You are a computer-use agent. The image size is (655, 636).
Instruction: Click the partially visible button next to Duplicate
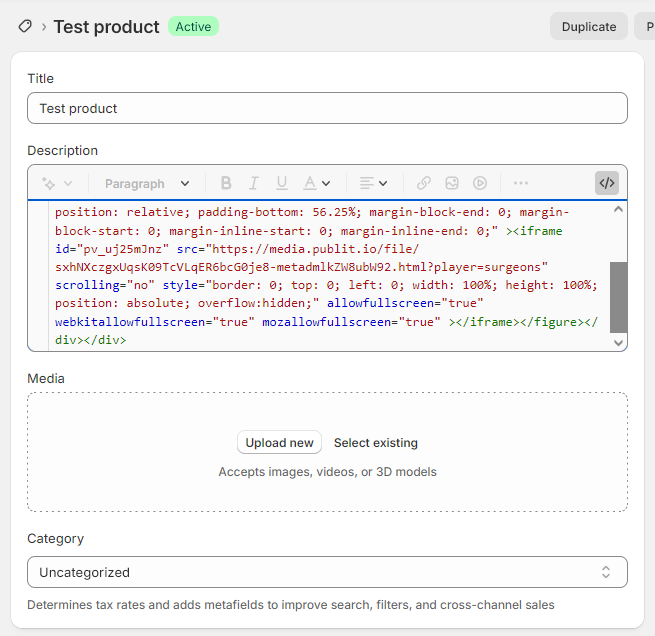tap(645, 26)
